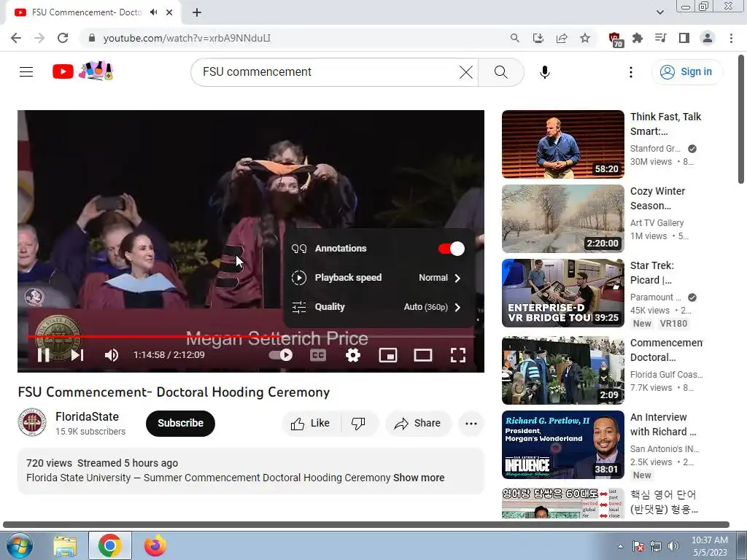This screenshot has width=747, height=560.
Task: Open Commencement Doctoral video title
Action: 667,350
